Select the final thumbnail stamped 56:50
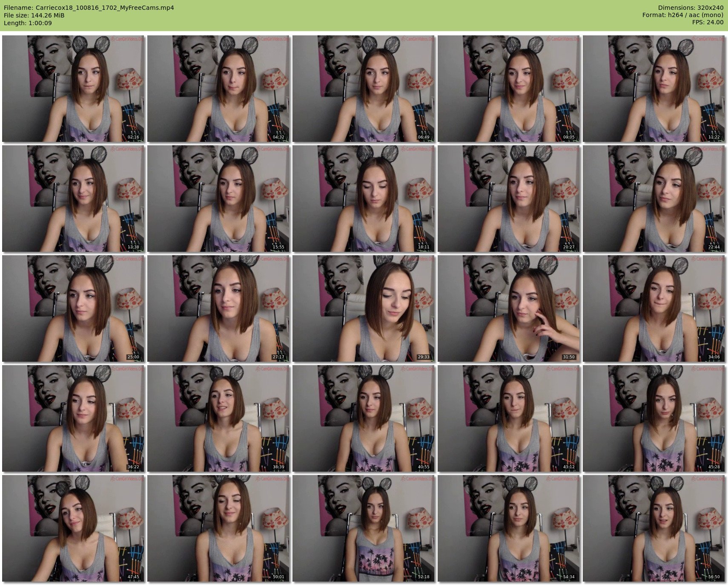Viewport: 728px width, 585px height. click(x=654, y=528)
